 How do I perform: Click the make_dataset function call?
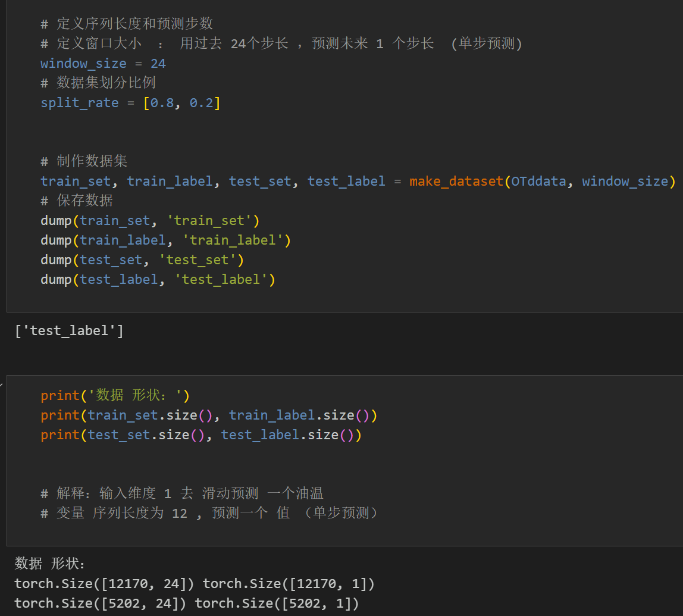click(456, 181)
